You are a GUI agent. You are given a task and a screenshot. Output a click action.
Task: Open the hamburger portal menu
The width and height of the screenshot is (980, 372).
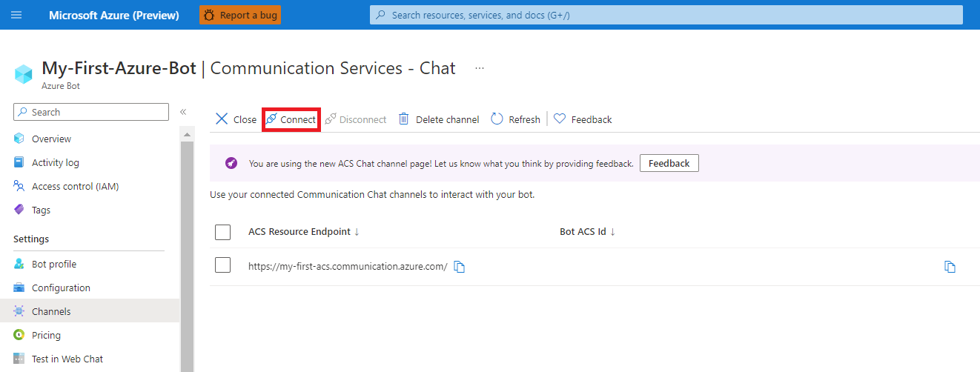(16, 15)
